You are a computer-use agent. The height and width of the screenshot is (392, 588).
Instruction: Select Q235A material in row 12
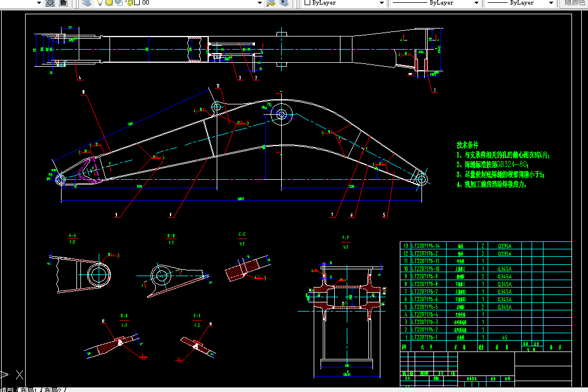pyautogui.click(x=505, y=253)
